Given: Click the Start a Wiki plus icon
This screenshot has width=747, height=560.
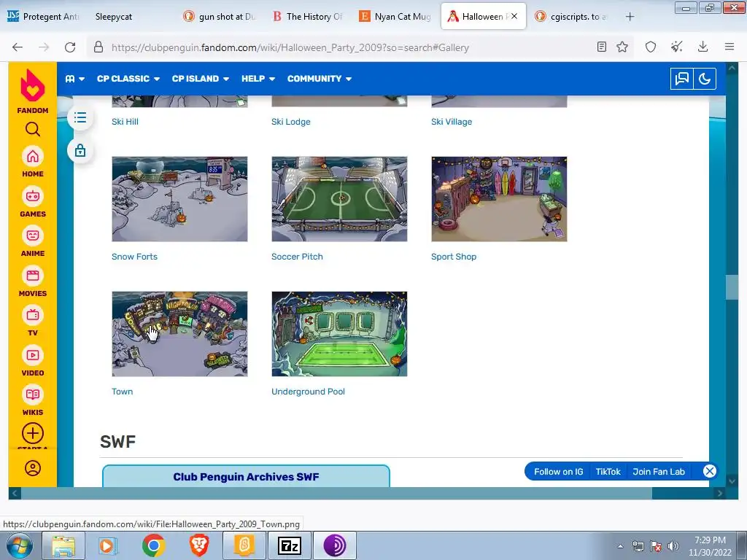Looking at the screenshot, I should pos(32,433).
